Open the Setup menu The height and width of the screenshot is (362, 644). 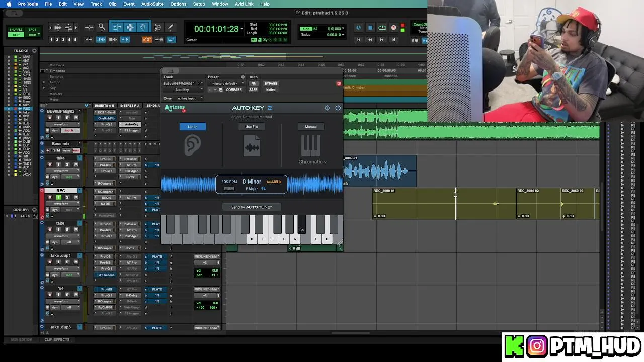[x=199, y=4]
